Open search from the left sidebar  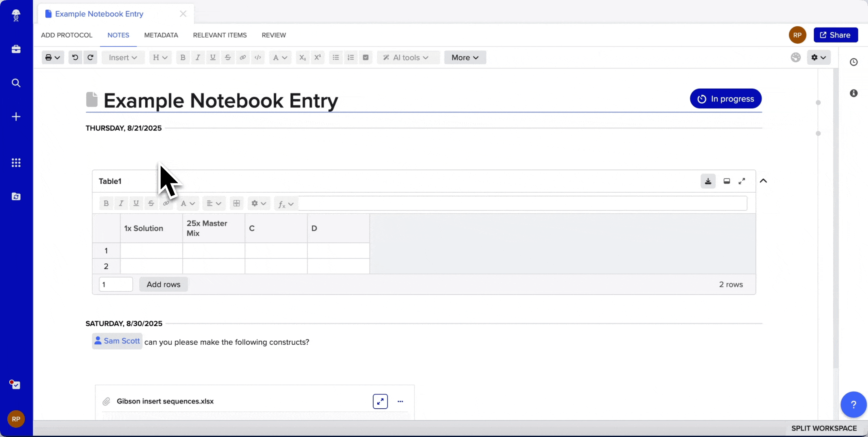pos(16,83)
